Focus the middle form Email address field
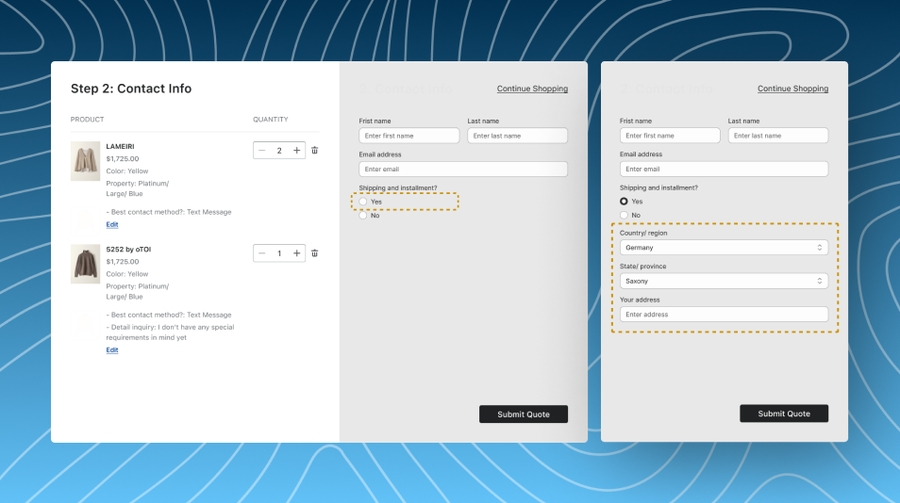This screenshot has width=900, height=503. point(463,169)
